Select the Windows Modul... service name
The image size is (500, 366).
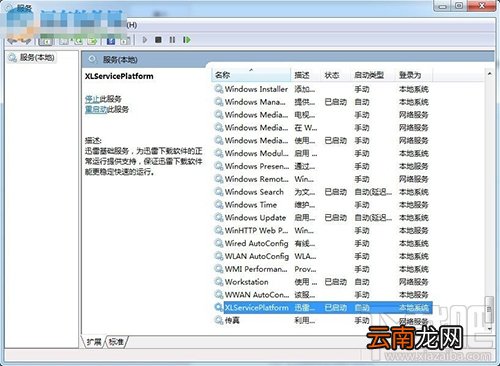[256, 153]
